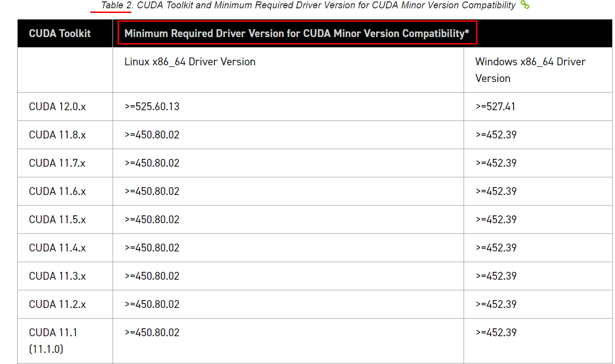
Task: Click the "Minimum Required Driver Version for CUDA Minor Version Compatibility*" header
Action: (297, 33)
